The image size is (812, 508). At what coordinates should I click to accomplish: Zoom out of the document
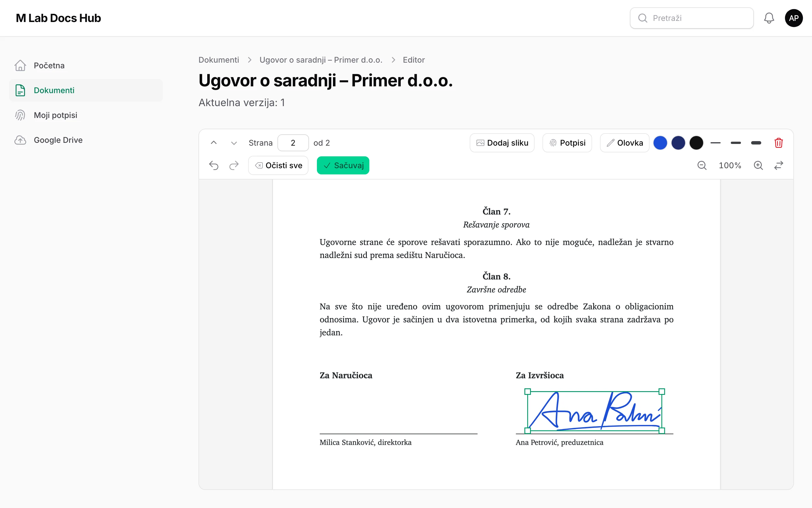[702, 165]
